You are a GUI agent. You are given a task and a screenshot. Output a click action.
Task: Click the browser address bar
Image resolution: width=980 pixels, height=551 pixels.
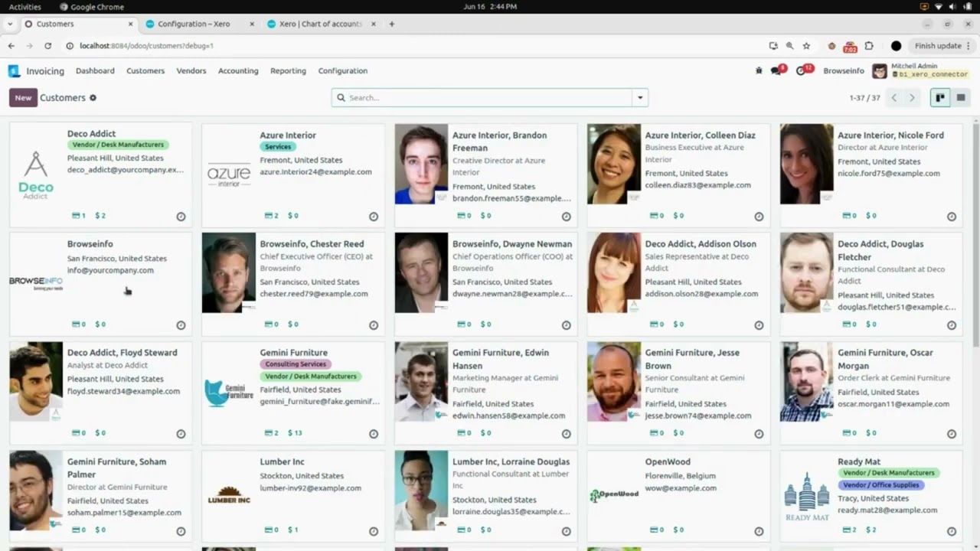(x=413, y=46)
